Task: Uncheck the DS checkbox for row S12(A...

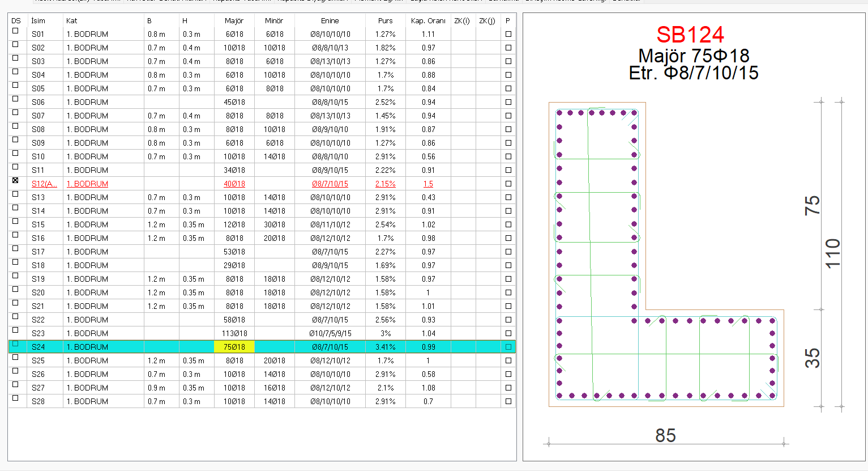Action: [15, 181]
